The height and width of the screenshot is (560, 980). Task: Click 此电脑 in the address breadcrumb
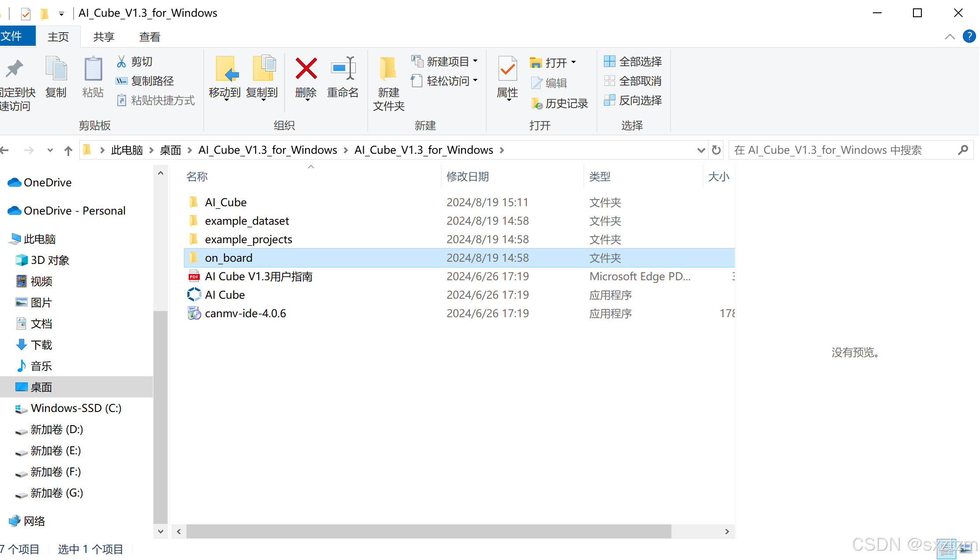pos(127,150)
